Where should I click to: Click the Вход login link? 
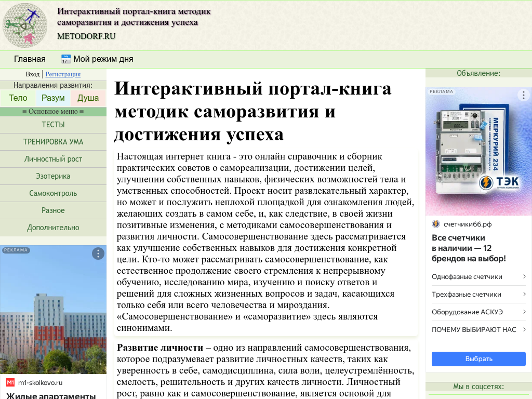pos(33,74)
